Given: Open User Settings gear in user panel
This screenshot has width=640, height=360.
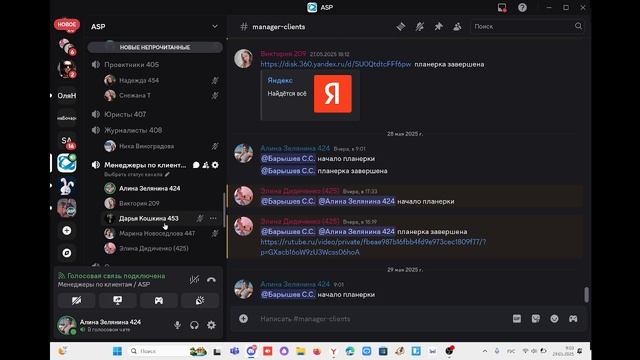Looking at the screenshot, I should click(211, 325).
